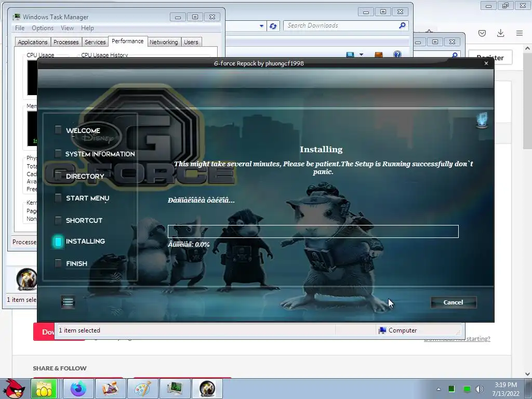Click the red Download button on webpage
Screen dimensions: 532x399
click(x=44, y=332)
